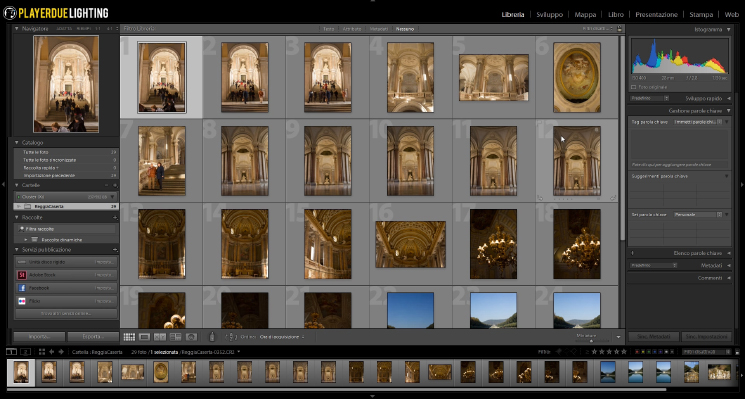745x399 pixels.
Task: Switch to Grid view in toolbar
Action: click(x=129, y=337)
